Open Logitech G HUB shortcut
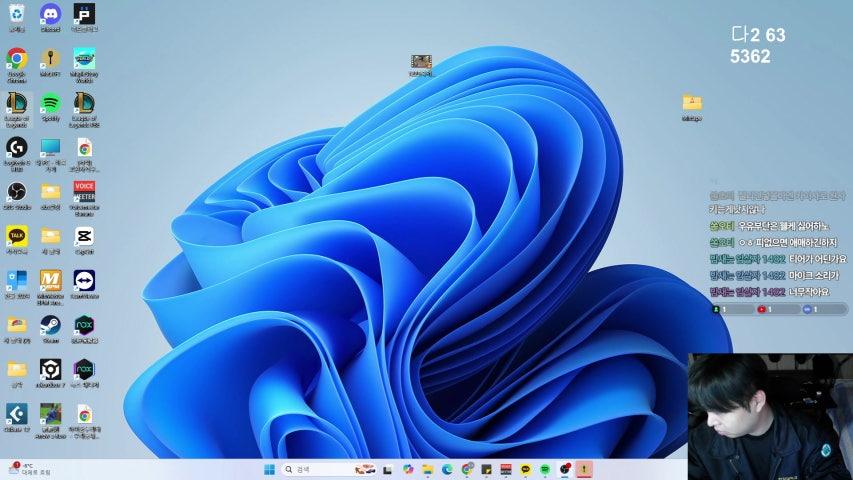 16,147
